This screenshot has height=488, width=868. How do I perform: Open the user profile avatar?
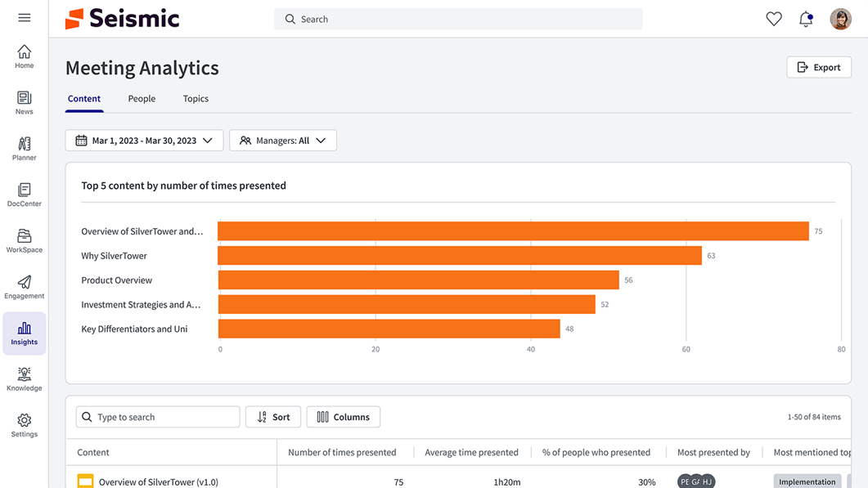[x=840, y=19]
